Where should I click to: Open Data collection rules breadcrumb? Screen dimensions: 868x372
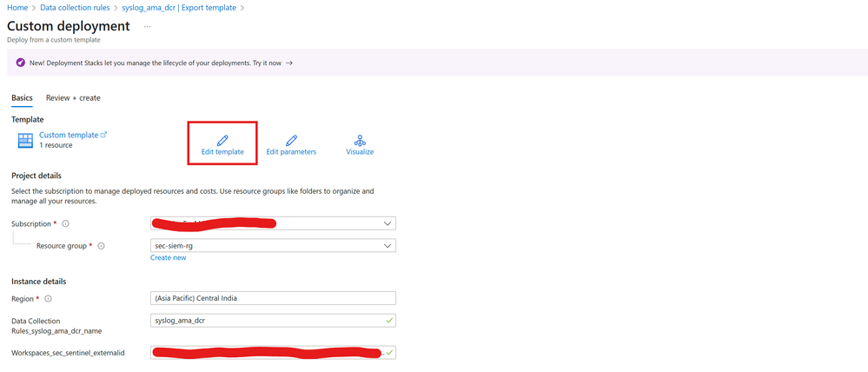[x=75, y=8]
